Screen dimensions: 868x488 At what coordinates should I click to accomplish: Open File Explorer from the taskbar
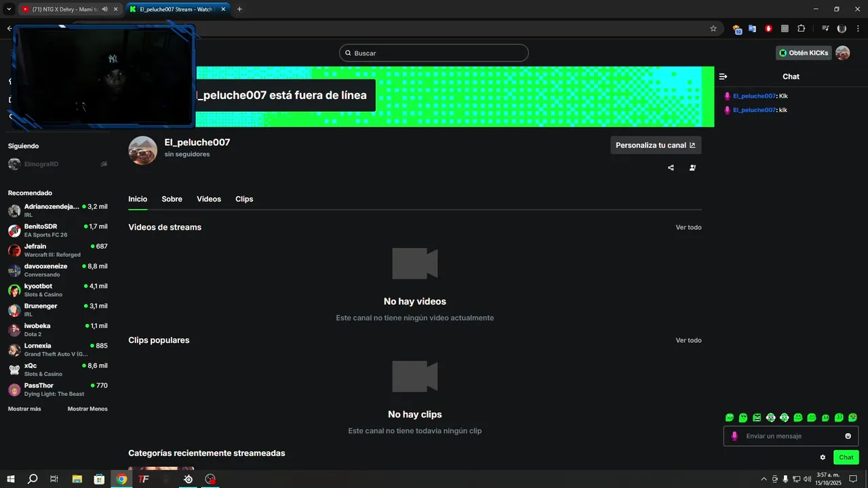pyautogui.click(x=77, y=479)
